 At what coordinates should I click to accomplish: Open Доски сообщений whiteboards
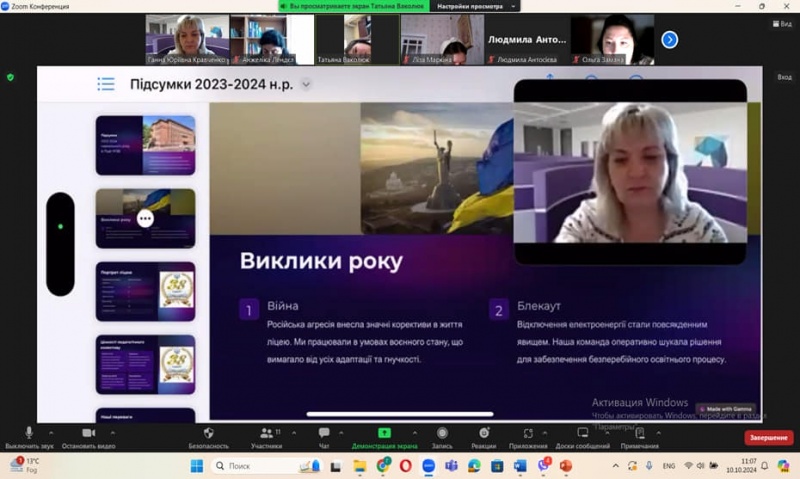[x=583, y=436]
